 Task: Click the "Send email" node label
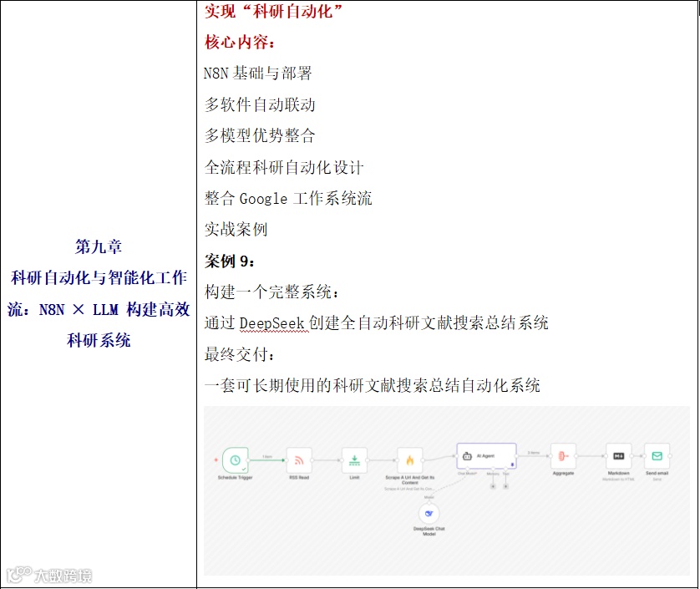point(657,473)
